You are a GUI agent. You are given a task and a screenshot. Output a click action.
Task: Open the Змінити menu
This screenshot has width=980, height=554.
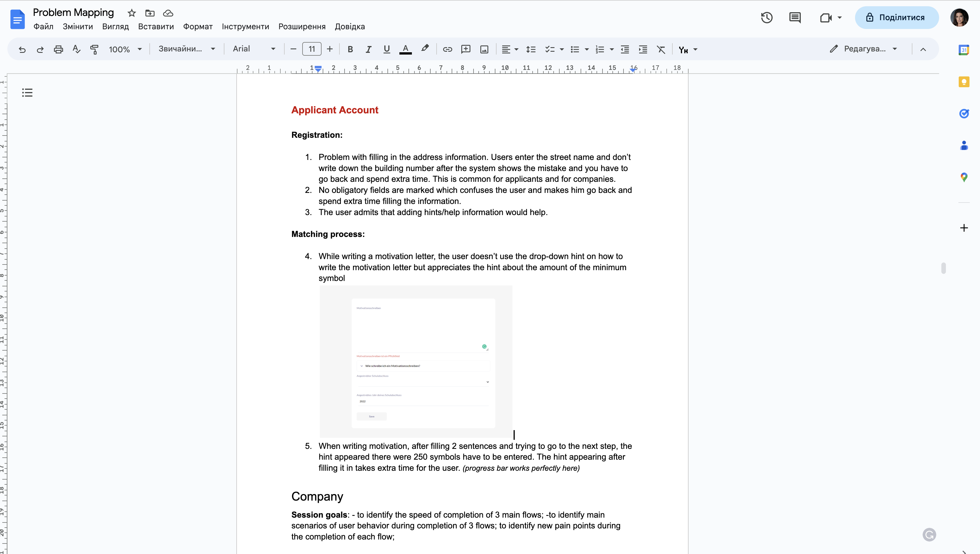(x=78, y=27)
